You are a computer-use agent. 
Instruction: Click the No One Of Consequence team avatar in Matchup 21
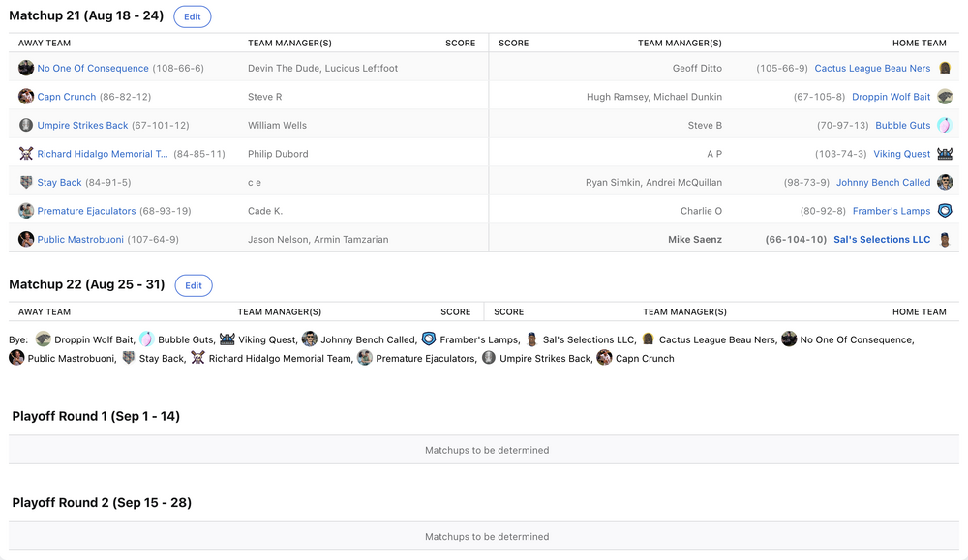26,68
